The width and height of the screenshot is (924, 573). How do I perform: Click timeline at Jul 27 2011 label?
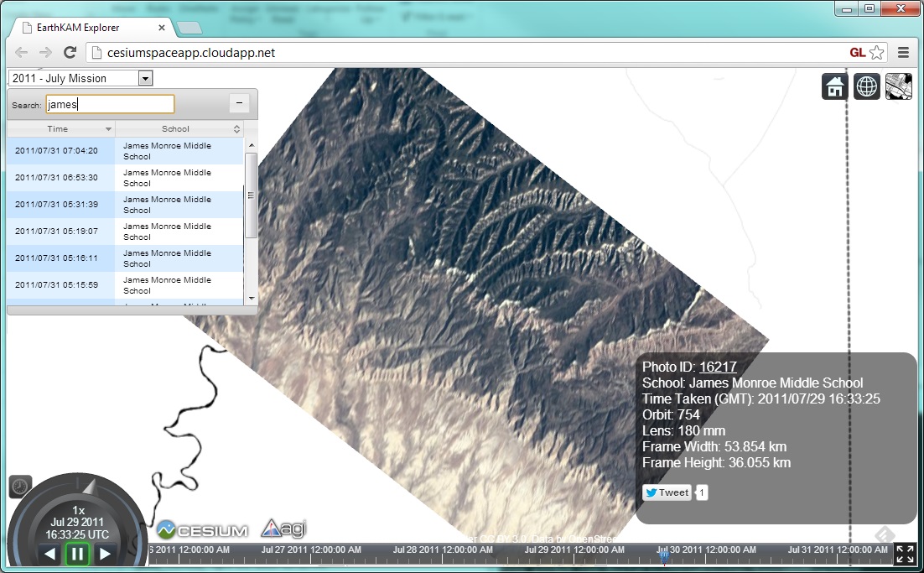tap(311, 550)
